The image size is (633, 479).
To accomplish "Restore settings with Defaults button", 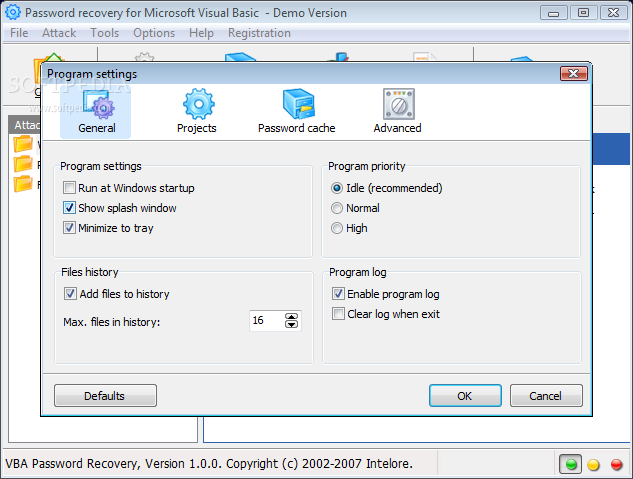I will [x=105, y=395].
